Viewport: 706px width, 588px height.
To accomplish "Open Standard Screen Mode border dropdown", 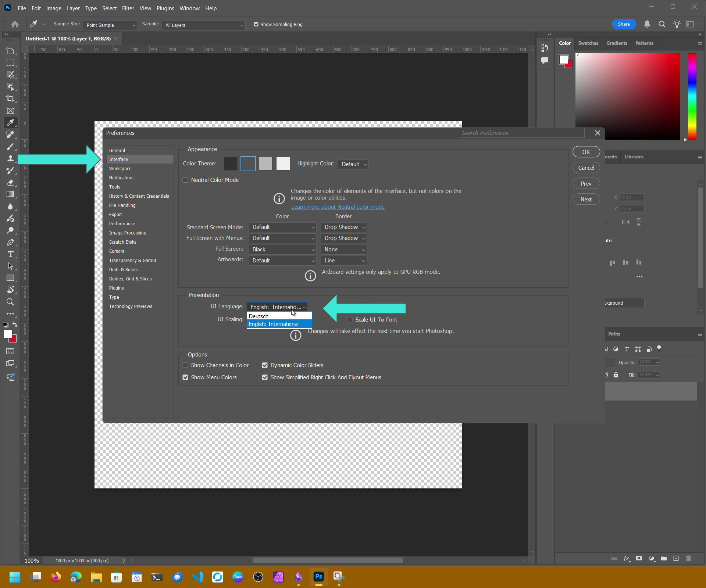I will (344, 227).
